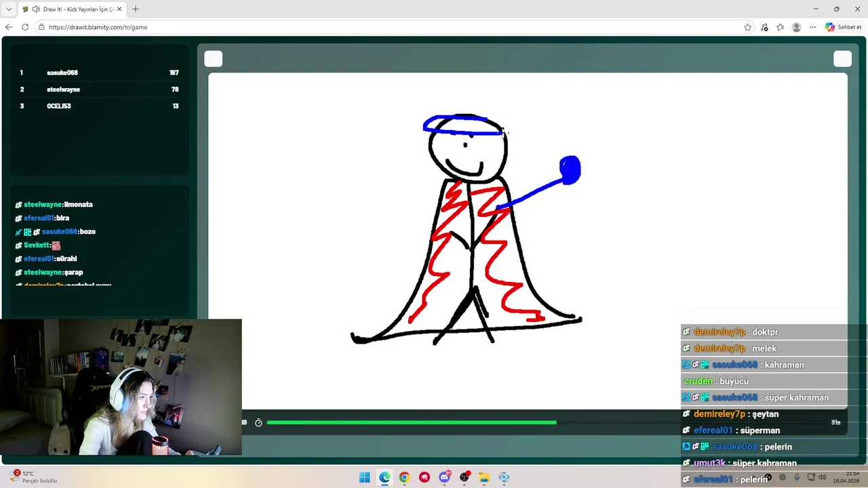868x488 pixels.
Task: Open Copilot Sohbet et button
Action: point(843,27)
